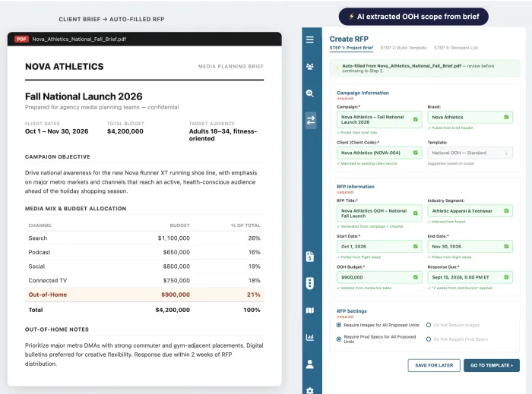
Task: Click the Connected TV channel row label
Action: [x=47, y=281]
